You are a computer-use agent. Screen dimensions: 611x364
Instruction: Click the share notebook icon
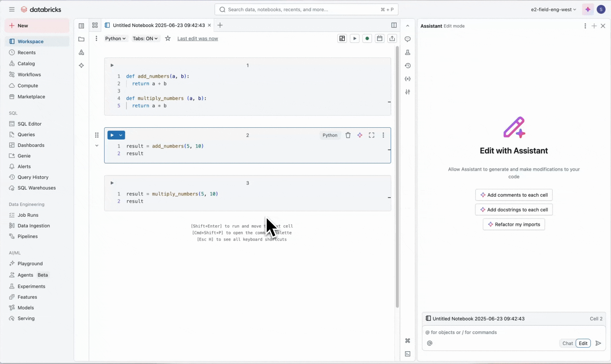(392, 38)
